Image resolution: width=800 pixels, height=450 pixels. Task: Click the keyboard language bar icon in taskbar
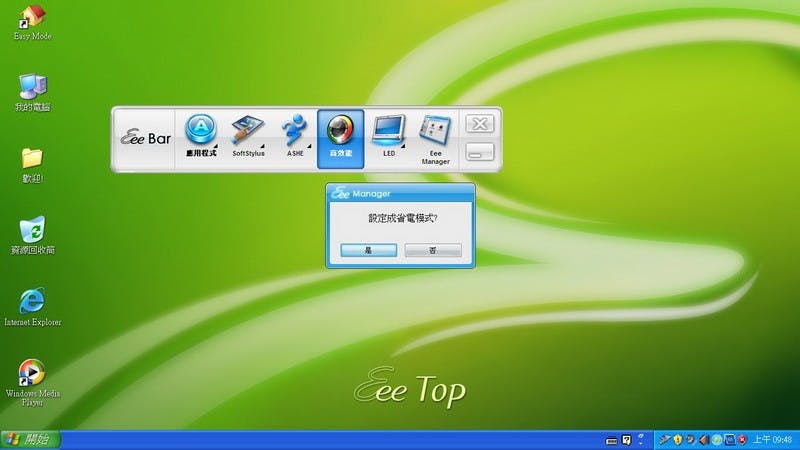[x=611, y=441]
